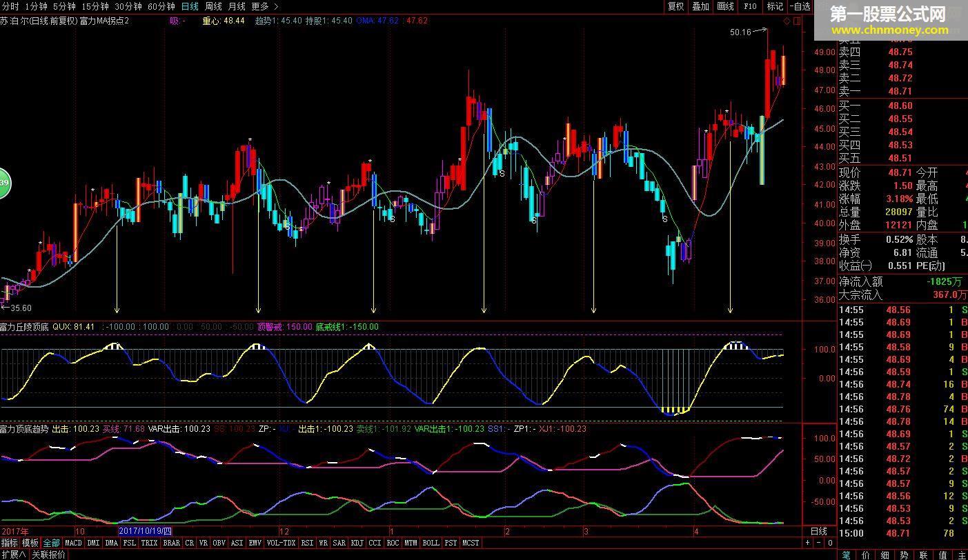Open F10 company info
The height and width of the screenshot is (560, 968).
click(x=750, y=6)
